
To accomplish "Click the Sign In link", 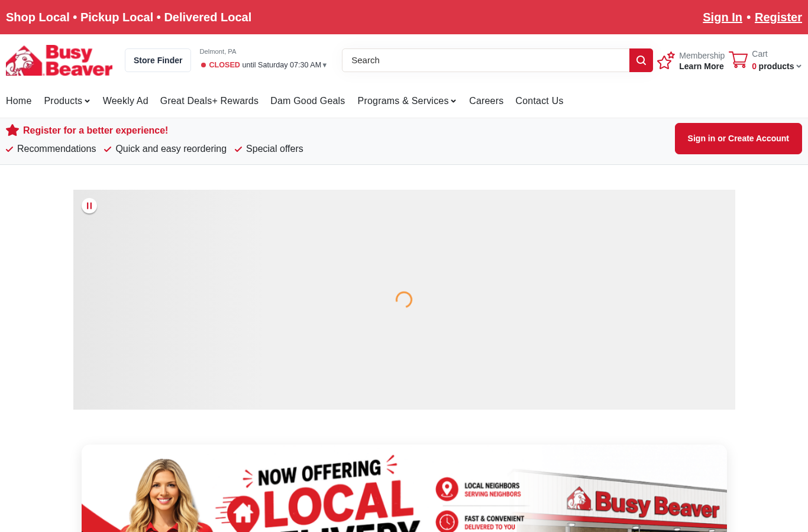I will pyautogui.click(x=722, y=17).
